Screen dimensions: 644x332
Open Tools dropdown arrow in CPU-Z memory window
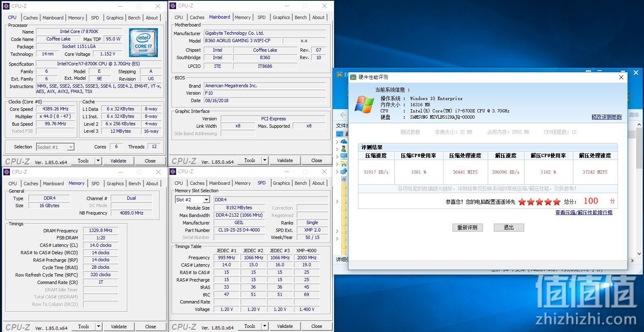(x=98, y=327)
